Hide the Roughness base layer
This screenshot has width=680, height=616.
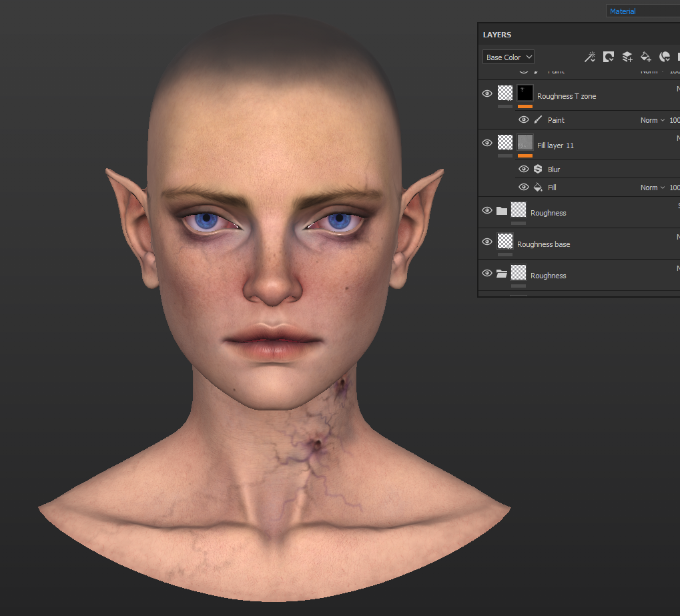click(x=487, y=242)
